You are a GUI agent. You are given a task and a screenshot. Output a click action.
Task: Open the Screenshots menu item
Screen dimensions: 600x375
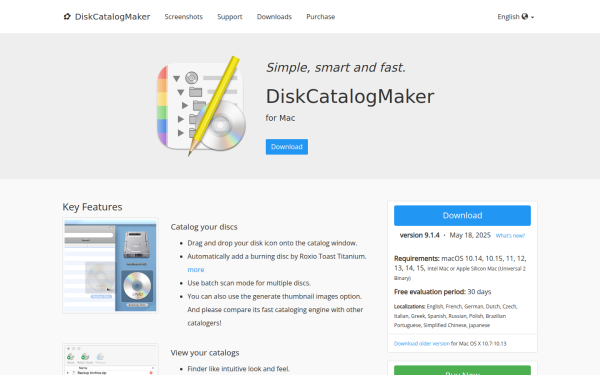(x=184, y=17)
